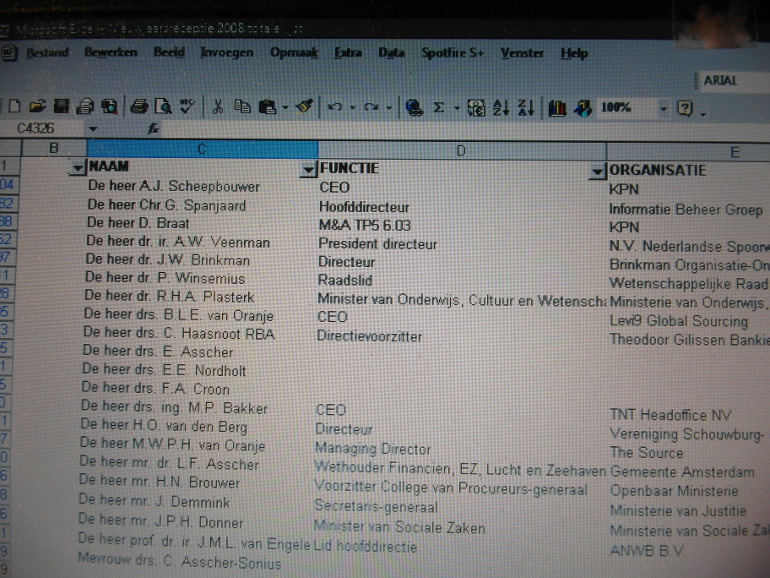The image size is (770, 578).
Task: Open the Bestand menu
Action: (47, 52)
